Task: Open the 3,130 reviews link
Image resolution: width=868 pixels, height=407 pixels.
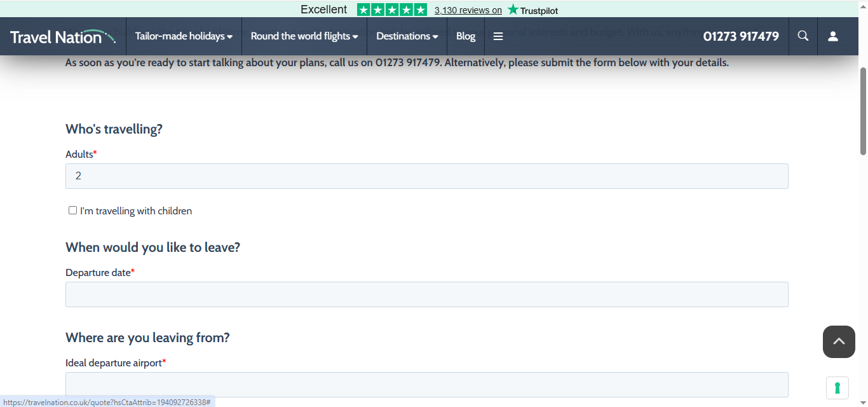Action: coord(468,10)
